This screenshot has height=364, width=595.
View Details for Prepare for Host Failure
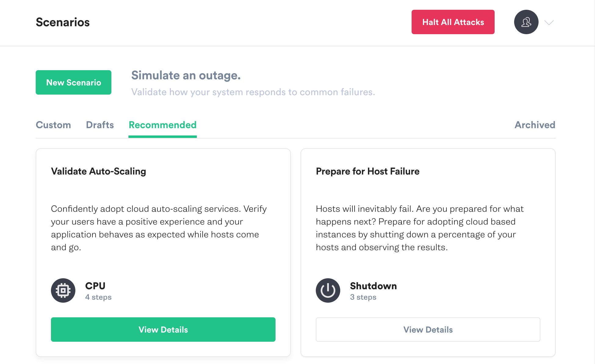(428, 330)
